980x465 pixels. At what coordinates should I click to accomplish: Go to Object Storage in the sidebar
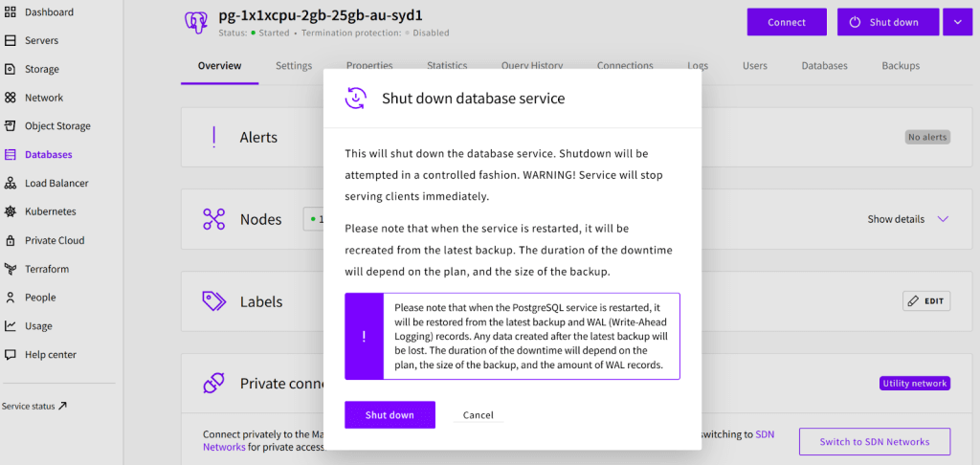(x=57, y=126)
